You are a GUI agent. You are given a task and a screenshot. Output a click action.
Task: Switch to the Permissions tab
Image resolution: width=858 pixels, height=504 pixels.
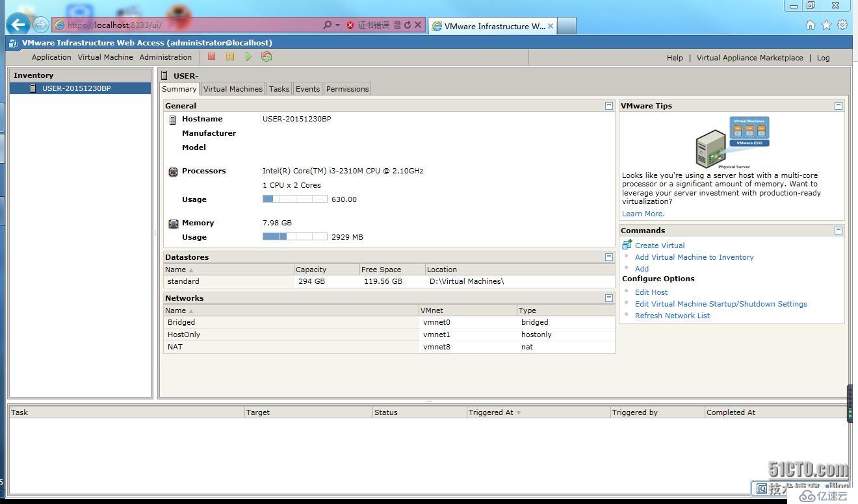pyautogui.click(x=347, y=89)
